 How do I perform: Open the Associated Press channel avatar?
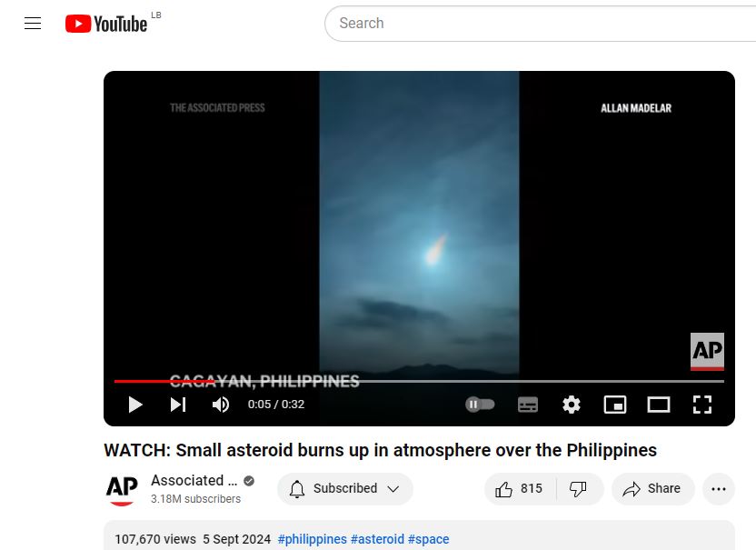click(122, 490)
